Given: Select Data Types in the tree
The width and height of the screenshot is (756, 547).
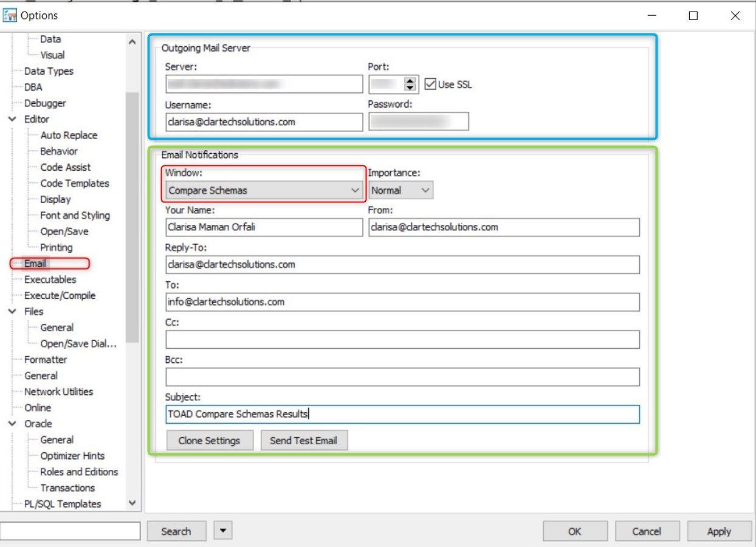Looking at the screenshot, I should click(x=49, y=71).
